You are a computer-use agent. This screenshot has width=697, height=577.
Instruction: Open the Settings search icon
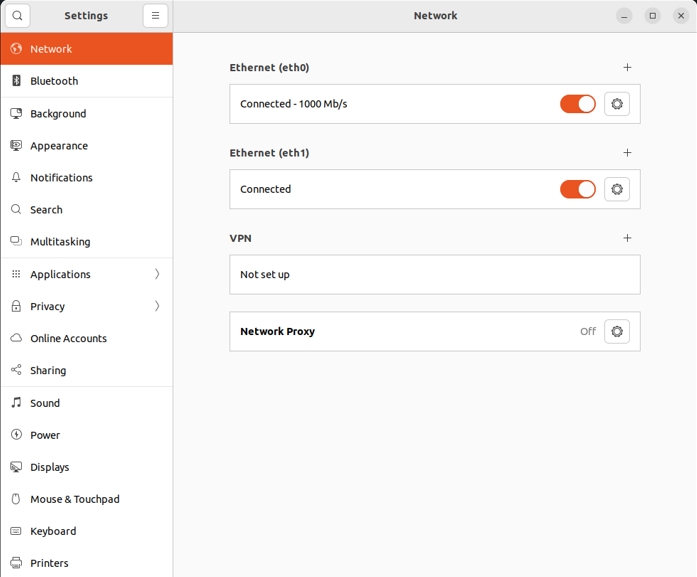click(x=17, y=16)
